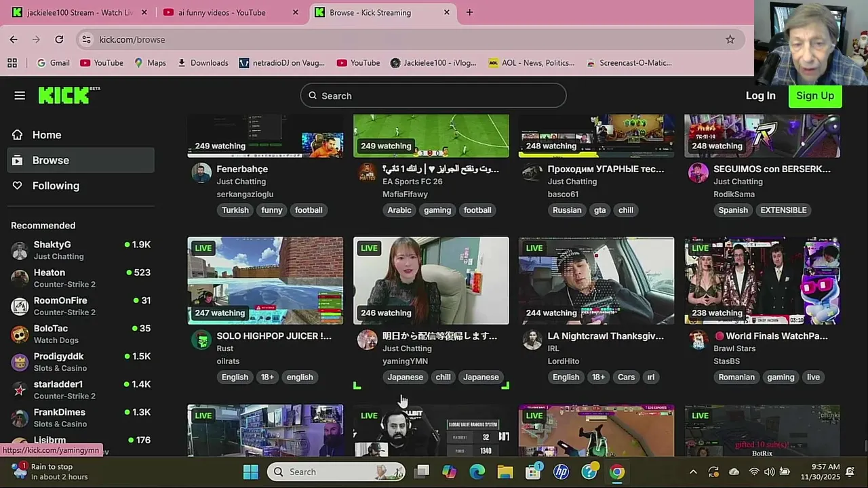Viewport: 868px width, 488px height.
Task: Show hidden tray icons chevron
Action: pyautogui.click(x=693, y=472)
